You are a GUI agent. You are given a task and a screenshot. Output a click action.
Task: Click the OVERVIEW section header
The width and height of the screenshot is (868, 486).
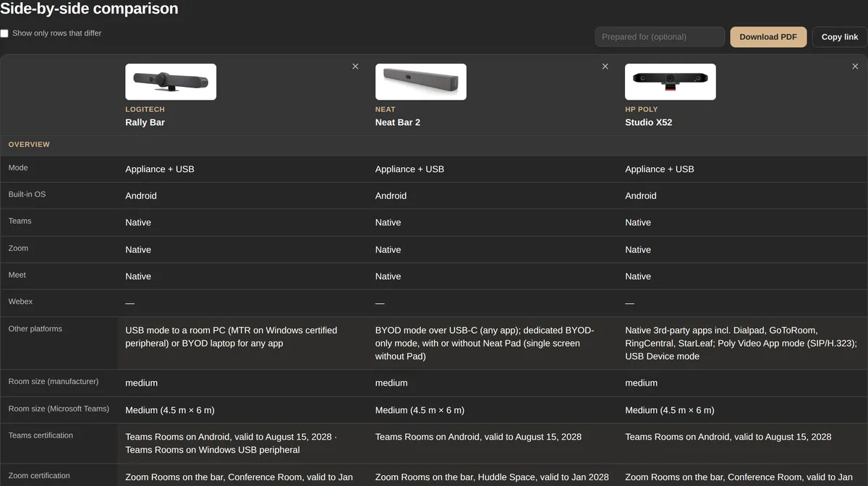click(29, 145)
